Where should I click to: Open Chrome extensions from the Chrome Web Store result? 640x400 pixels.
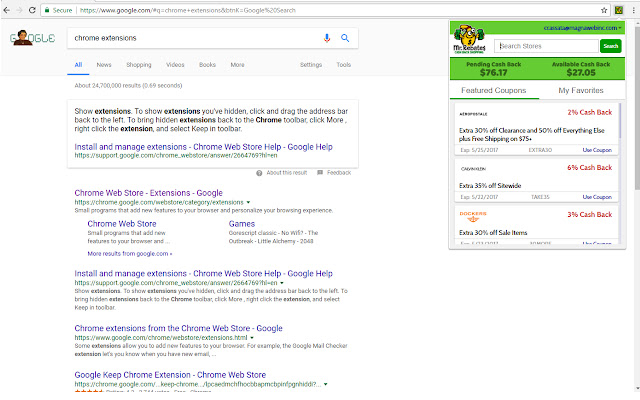pyautogui.click(x=178, y=328)
